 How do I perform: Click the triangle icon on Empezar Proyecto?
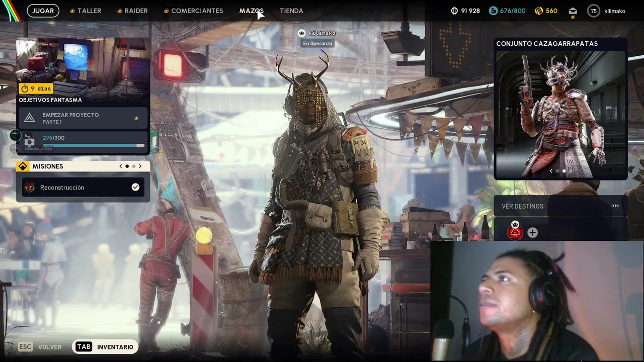click(x=30, y=118)
